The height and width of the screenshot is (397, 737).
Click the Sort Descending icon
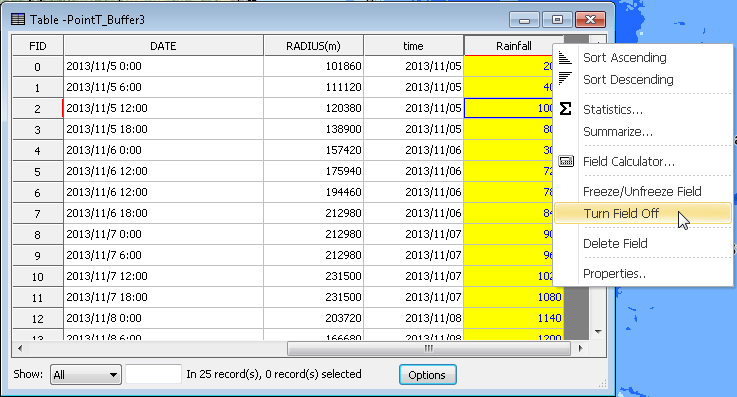[x=565, y=78]
